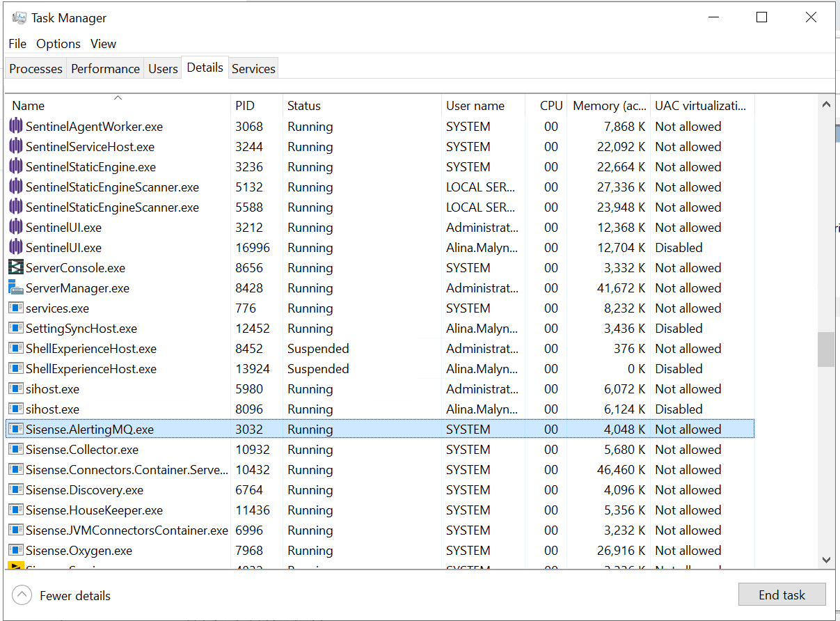
Task: Click the ServerConsole.exe icon
Action: point(15,267)
